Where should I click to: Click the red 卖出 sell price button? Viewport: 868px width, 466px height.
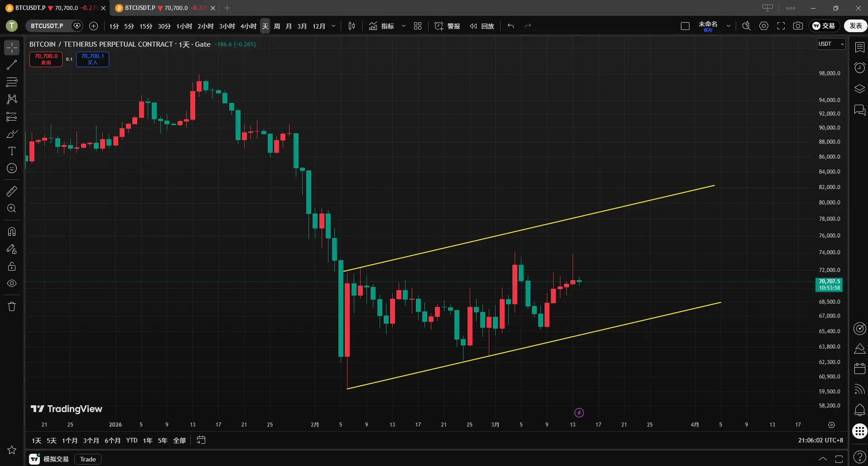click(x=46, y=59)
